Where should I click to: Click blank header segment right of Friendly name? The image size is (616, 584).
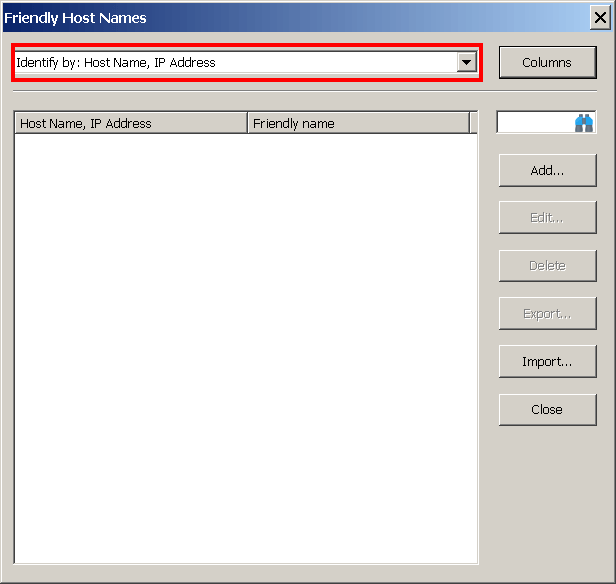click(474, 123)
